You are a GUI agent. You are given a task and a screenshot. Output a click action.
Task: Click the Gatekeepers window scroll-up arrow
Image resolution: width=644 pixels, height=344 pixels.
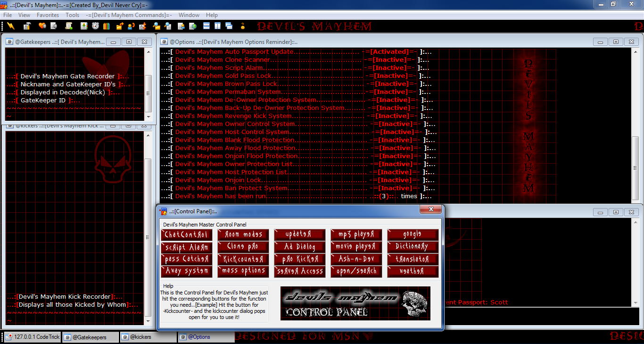click(148, 52)
